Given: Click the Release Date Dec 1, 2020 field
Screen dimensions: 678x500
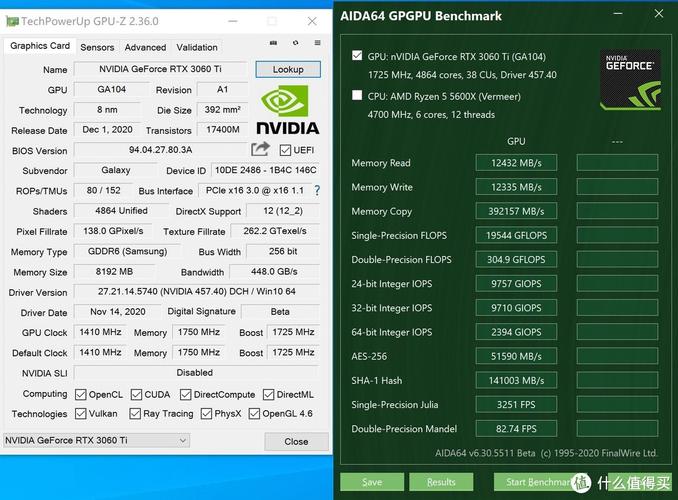Looking at the screenshot, I should (x=108, y=130).
